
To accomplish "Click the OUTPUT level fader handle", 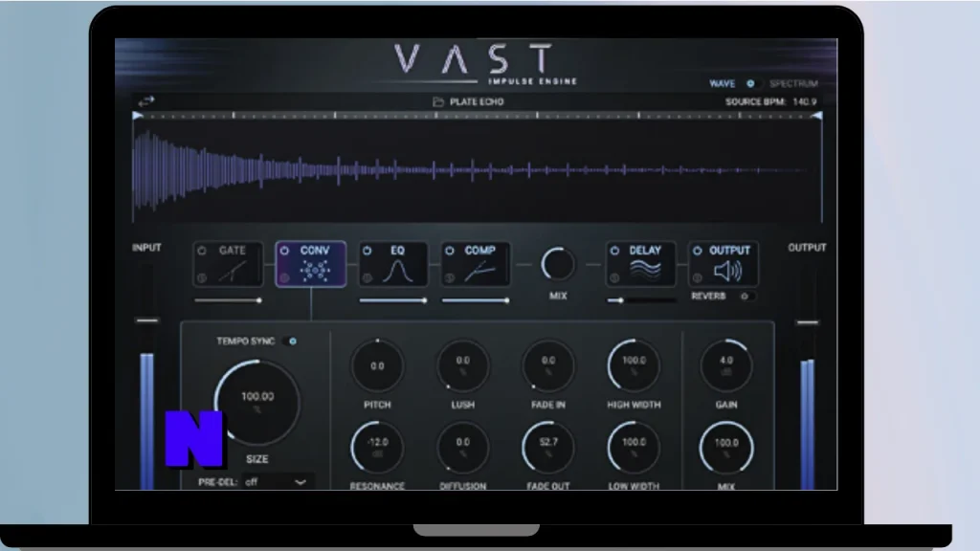I will click(x=808, y=322).
